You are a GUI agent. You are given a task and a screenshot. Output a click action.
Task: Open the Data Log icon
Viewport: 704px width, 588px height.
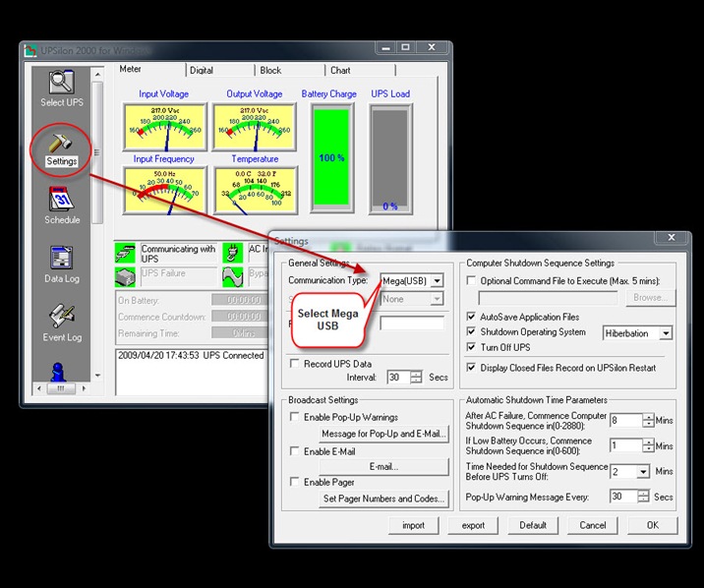pos(62,259)
